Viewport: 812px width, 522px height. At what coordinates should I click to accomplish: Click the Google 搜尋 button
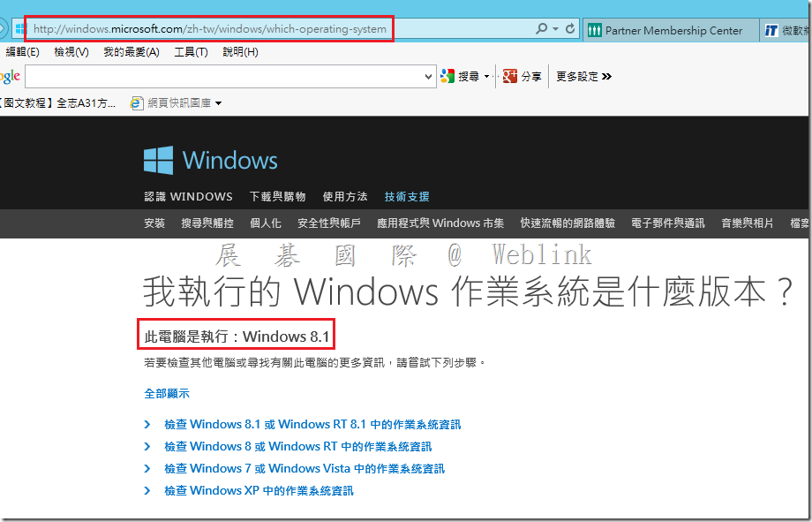tap(460, 77)
